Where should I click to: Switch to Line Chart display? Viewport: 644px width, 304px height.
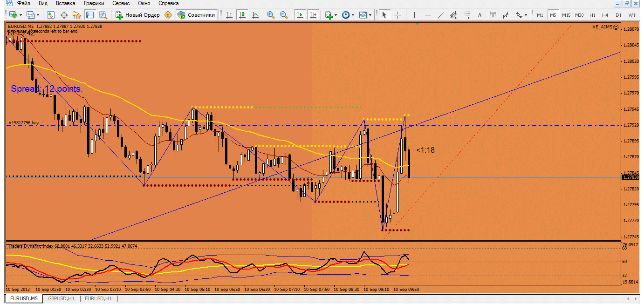[x=255, y=15]
